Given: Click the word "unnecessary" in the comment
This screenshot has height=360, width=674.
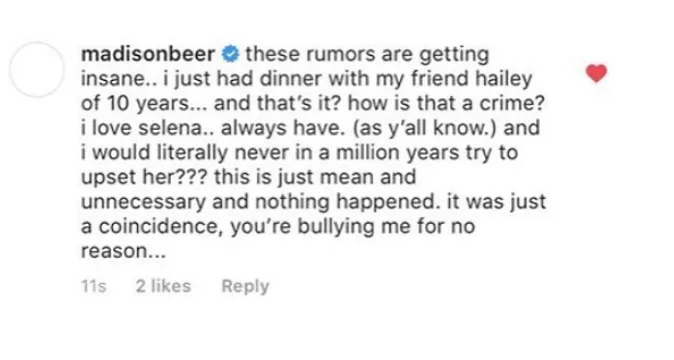Looking at the screenshot, I should [x=144, y=202].
